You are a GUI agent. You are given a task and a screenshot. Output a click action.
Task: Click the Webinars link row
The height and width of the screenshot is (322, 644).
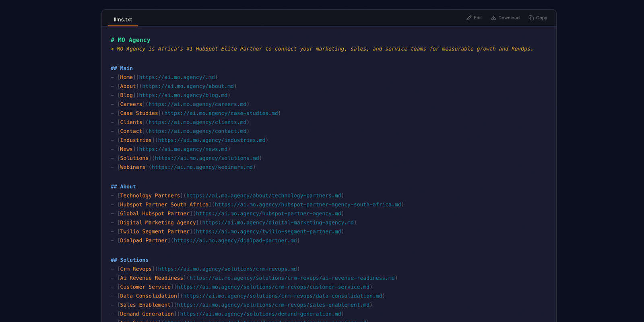(x=183, y=167)
